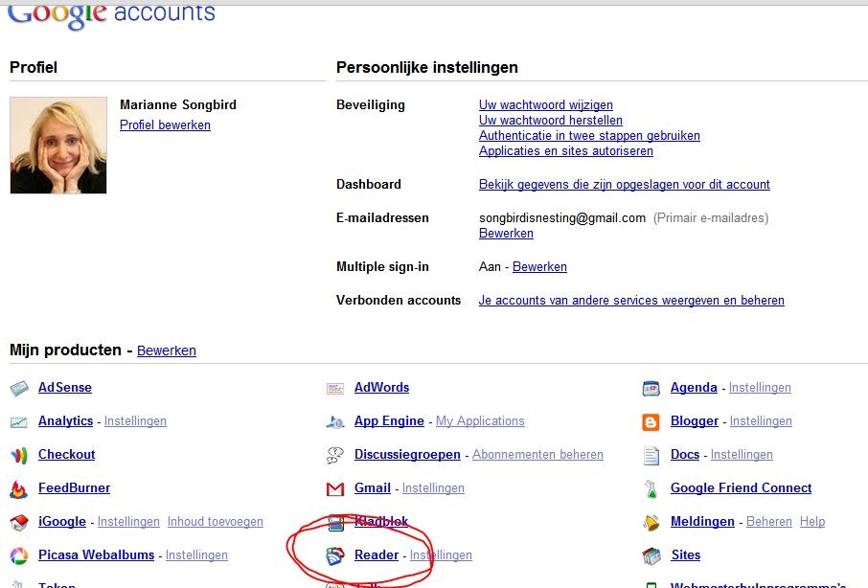868x588 pixels.
Task: Click the Analytics chart icon
Action: click(19, 422)
